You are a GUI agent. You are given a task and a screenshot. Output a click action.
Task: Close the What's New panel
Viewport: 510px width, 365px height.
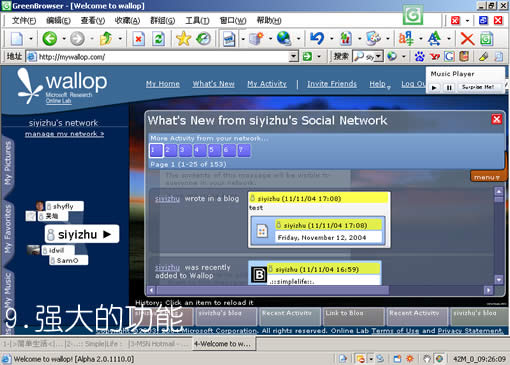coord(497,119)
